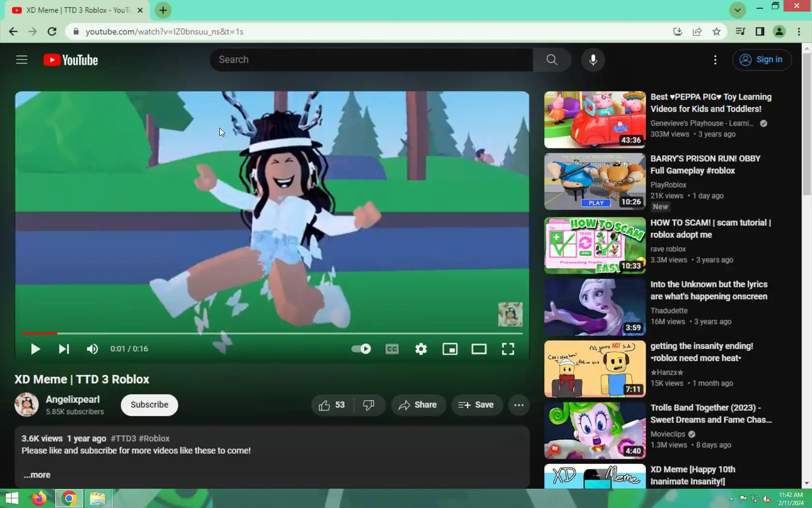Open Chrome from the taskbar
Viewport: 812px width, 508px height.
coord(69,498)
